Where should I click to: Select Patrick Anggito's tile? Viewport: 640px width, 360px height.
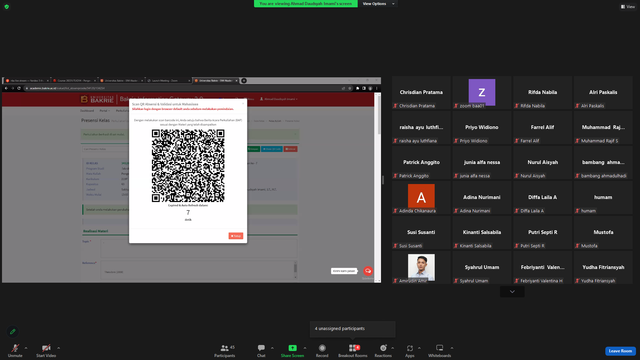[421, 162]
